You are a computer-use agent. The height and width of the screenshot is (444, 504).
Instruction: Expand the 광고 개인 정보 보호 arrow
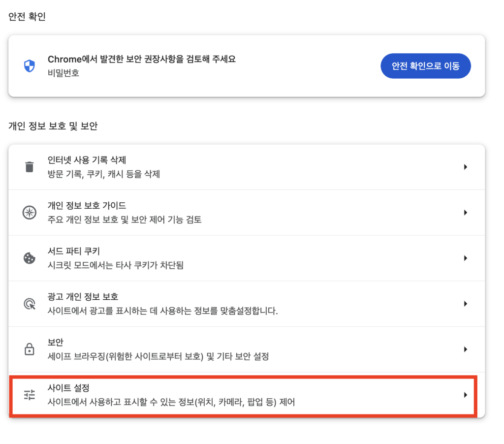click(466, 304)
